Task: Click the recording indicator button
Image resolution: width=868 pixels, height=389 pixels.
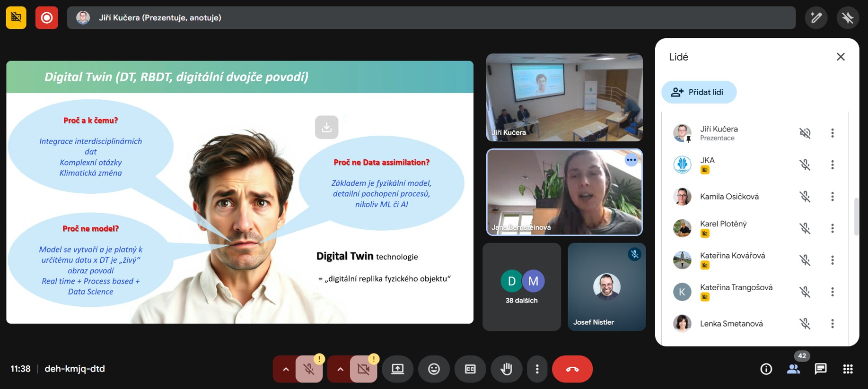Action: point(46,18)
